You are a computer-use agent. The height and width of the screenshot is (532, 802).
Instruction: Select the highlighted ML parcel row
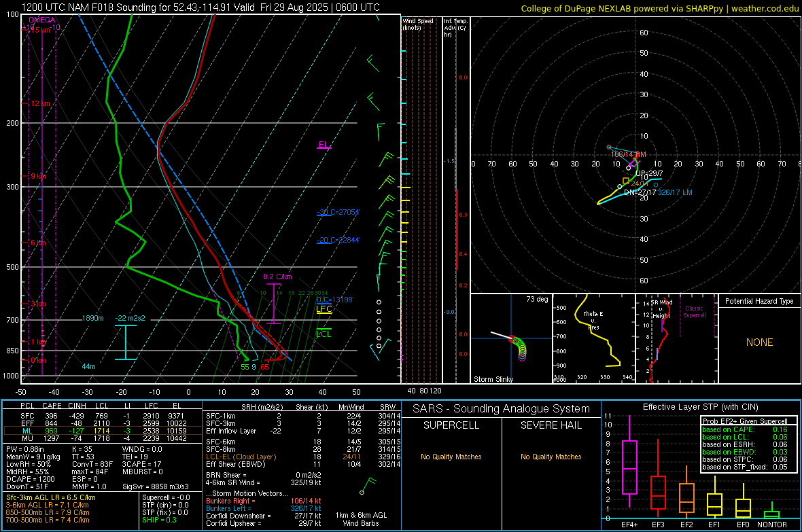click(102, 431)
